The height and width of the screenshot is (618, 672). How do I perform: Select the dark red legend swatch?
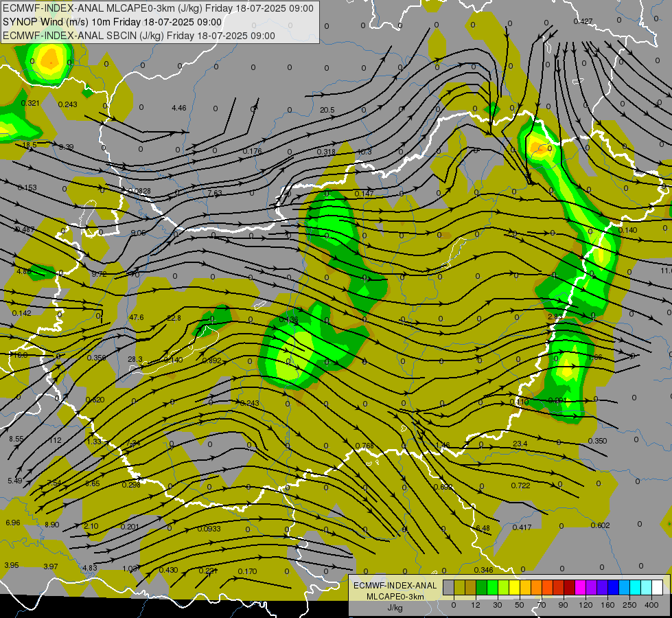point(570,588)
